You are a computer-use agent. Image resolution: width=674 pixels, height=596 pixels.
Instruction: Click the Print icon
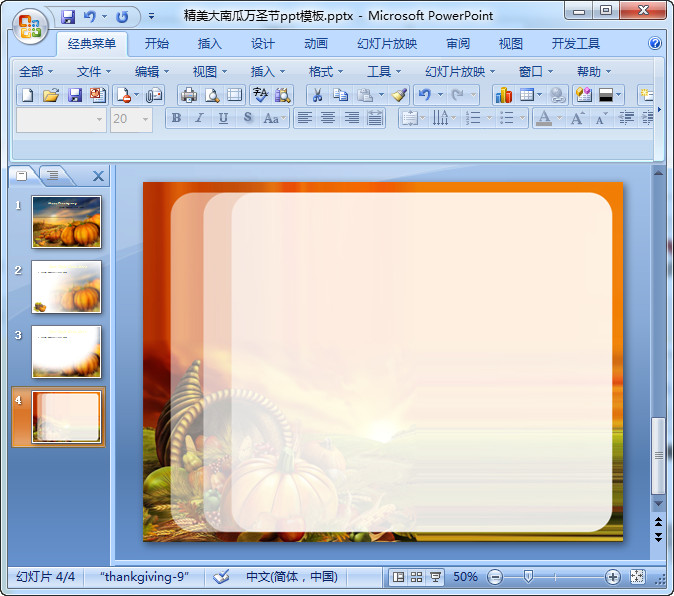tap(188, 95)
